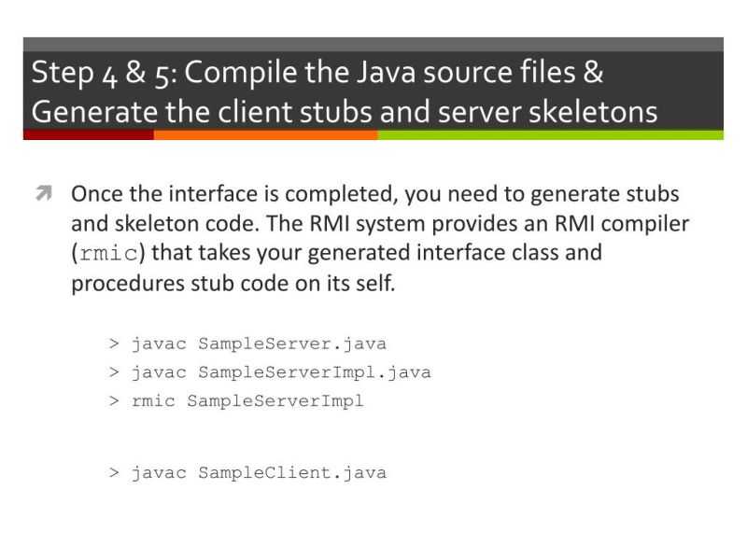Click the '>' prompt before javac SampleServer.java
This screenshot has width=747, height=560.
[x=116, y=343]
